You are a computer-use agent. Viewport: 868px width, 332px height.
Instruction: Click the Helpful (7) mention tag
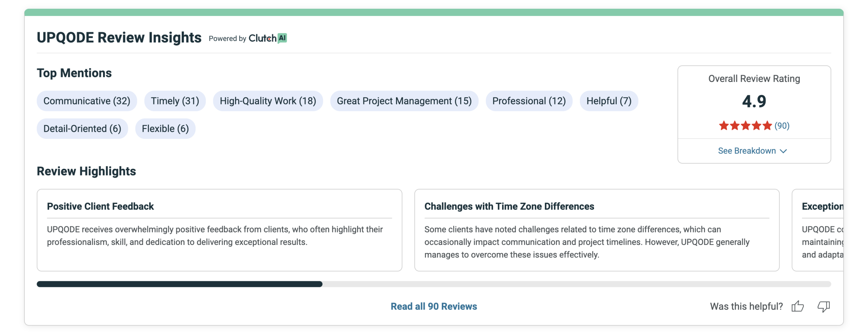(x=609, y=101)
